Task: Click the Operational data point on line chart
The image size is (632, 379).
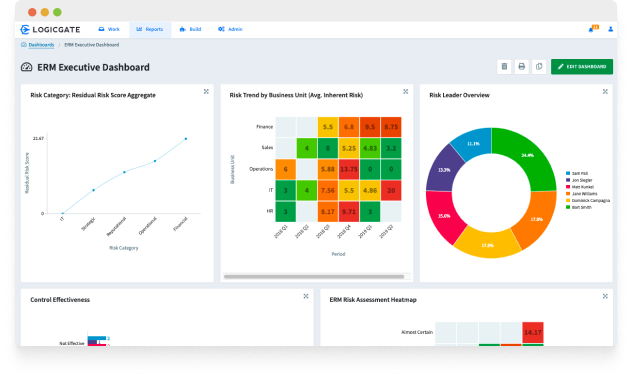Action: click(155, 161)
